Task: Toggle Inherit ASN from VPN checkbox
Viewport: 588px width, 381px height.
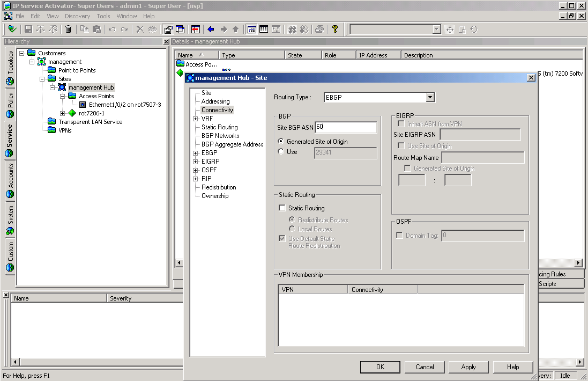Action: click(x=401, y=124)
